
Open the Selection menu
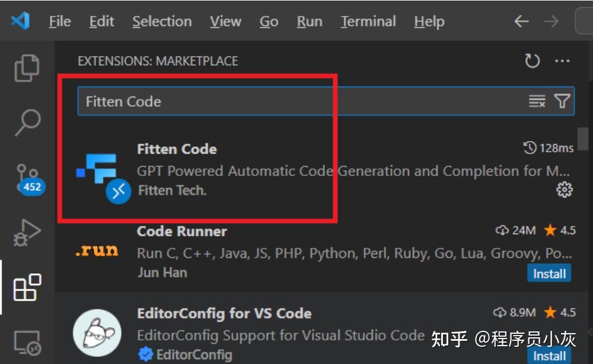coord(162,21)
